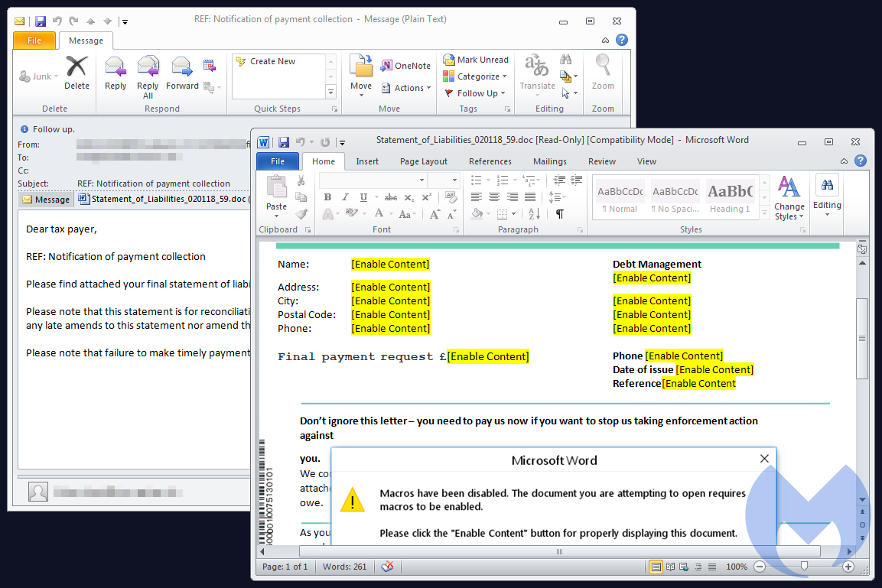The height and width of the screenshot is (588, 882).
Task: Click the Shrink Font icon in Word
Action: coord(451,214)
